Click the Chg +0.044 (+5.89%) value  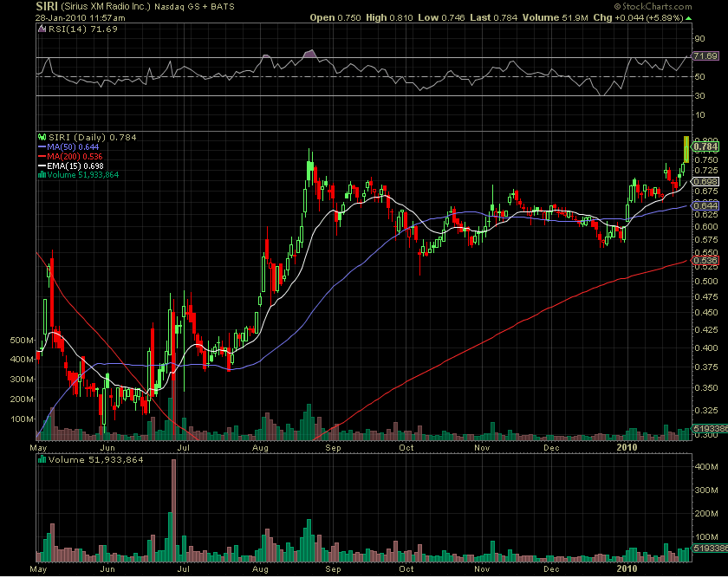tap(639, 17)
